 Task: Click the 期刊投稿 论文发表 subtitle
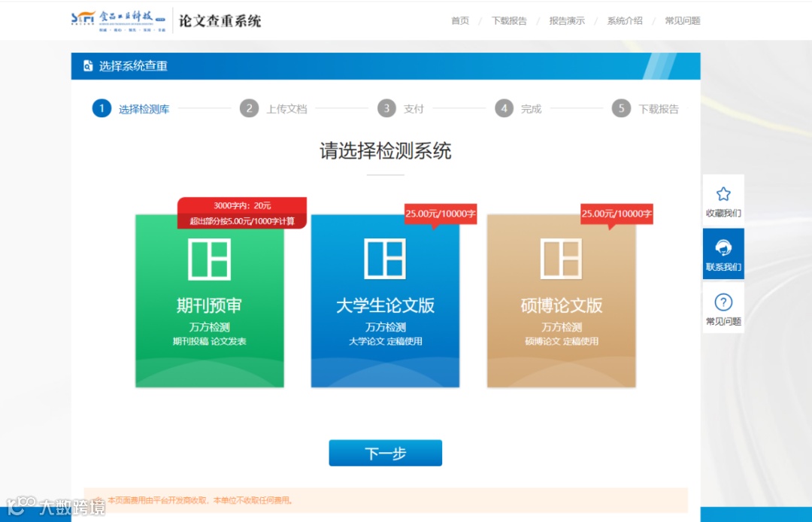[x=209, y=341]
